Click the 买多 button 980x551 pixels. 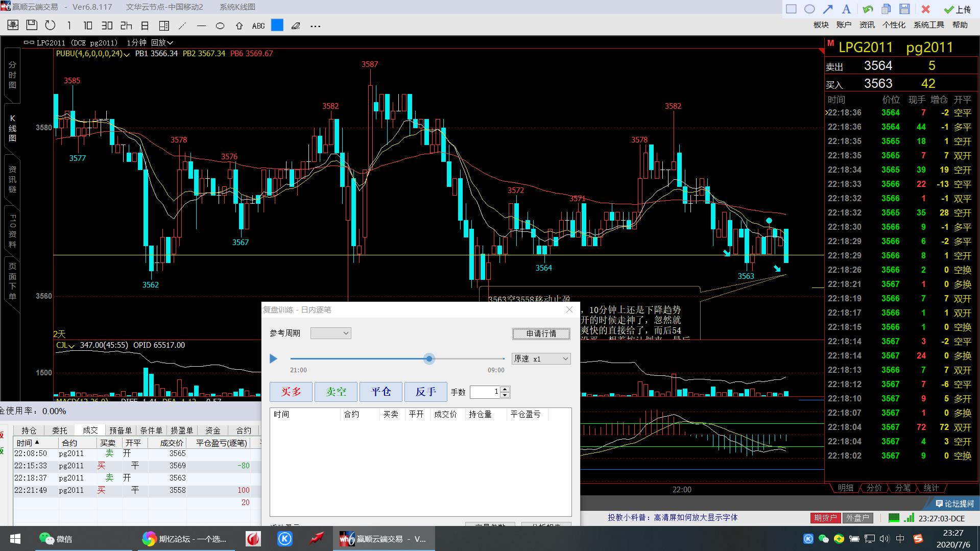pos(291,392)
